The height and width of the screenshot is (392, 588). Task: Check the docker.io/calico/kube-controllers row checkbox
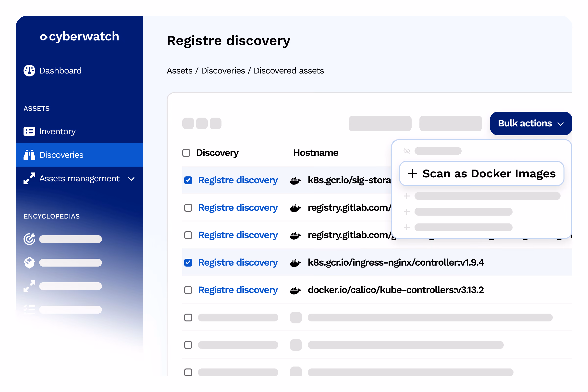pos(188,290)
